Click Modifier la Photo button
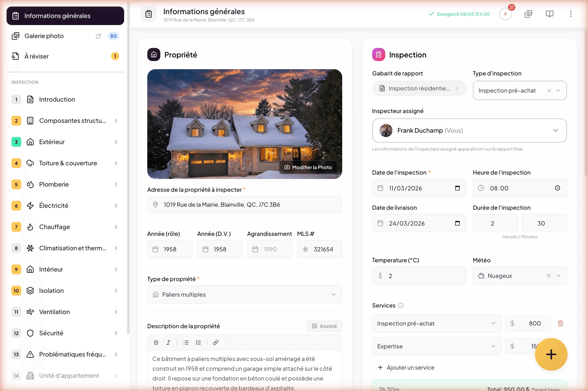Screen dimensions: 588x391 tap(308, 167)
